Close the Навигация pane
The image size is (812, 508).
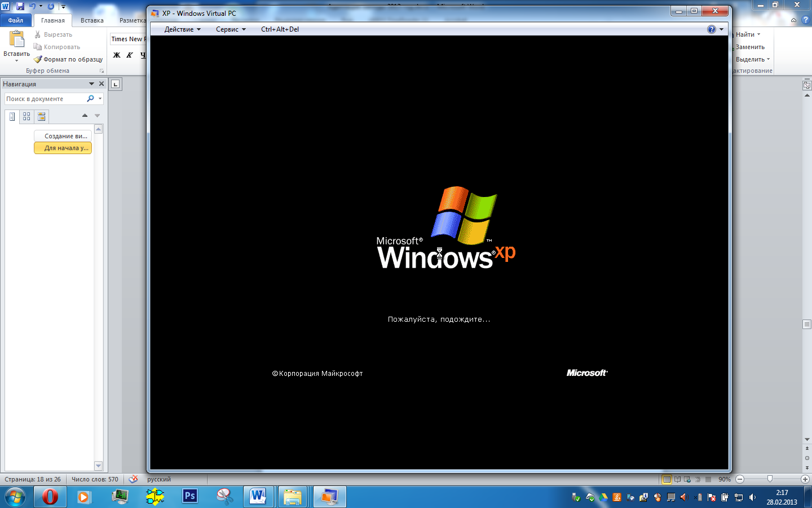click(101, 84)
